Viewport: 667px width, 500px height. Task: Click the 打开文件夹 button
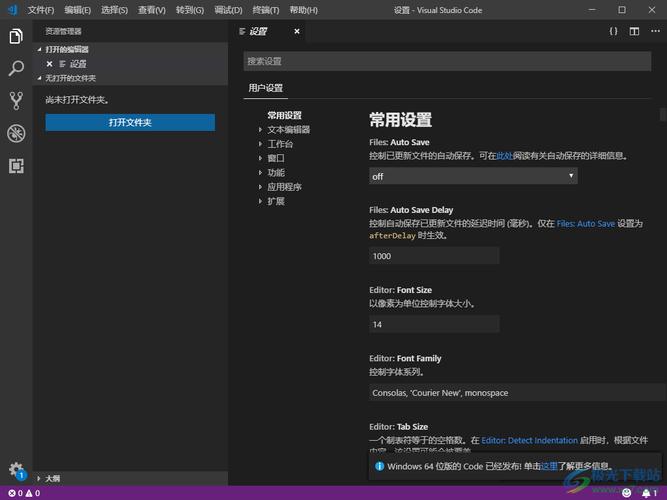coord(130,123)
